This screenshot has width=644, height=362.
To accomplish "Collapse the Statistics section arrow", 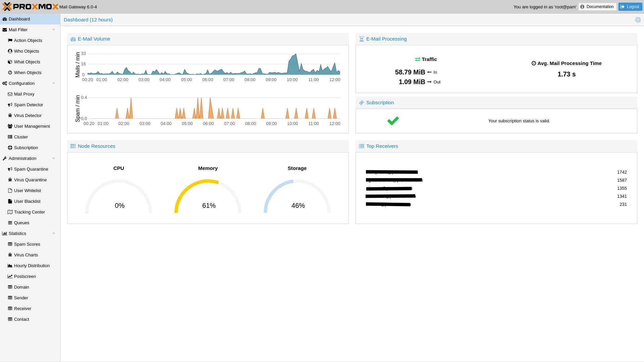I will pyautogui.click(x=54, y=234).
